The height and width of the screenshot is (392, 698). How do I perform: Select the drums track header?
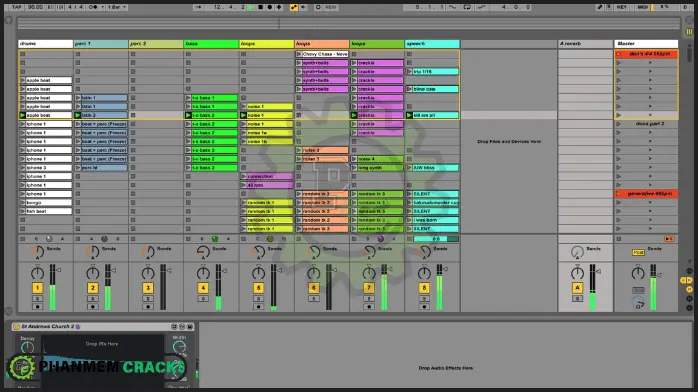[45, 44]
